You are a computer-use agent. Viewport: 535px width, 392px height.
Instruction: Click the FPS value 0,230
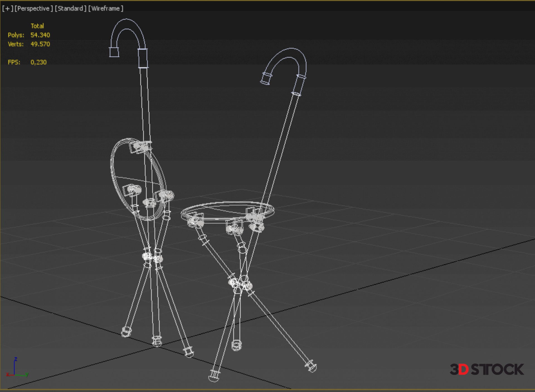coord(38,62)
